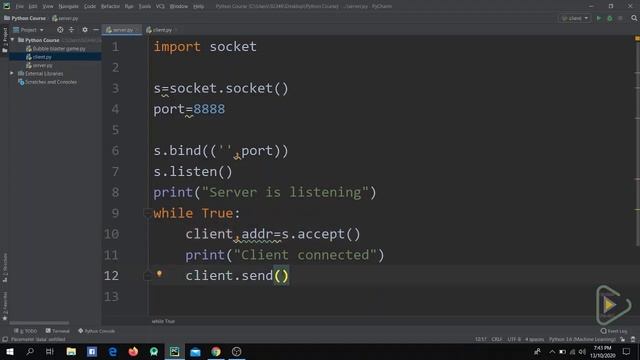Open the Event Log

tap(614, 331)
